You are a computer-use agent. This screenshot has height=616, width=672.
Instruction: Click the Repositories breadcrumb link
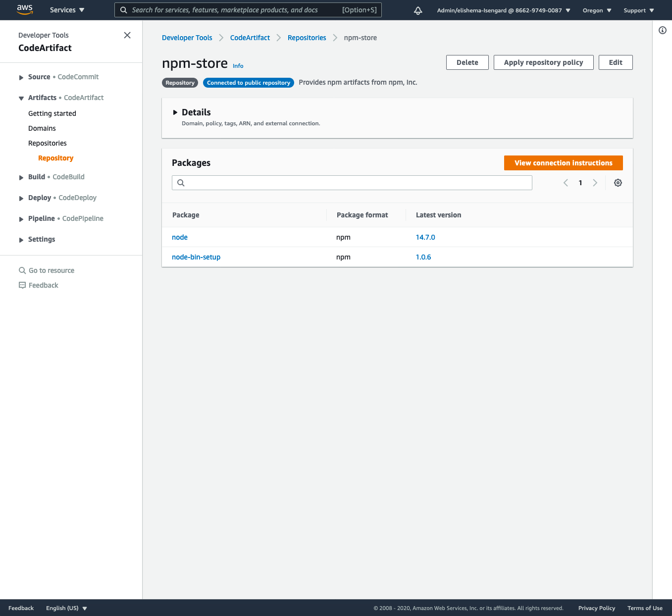pos(307,38)
